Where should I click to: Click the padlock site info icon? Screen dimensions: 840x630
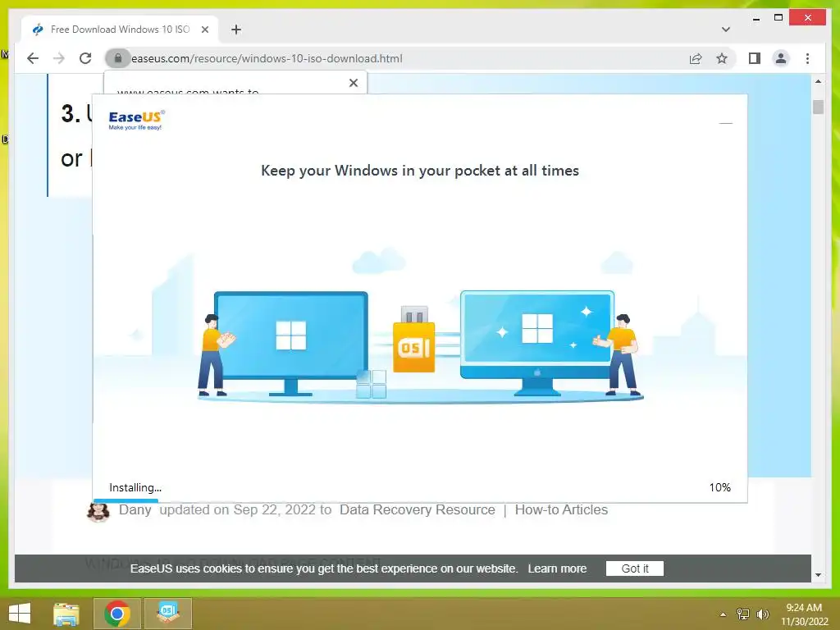tap(118, 58)
